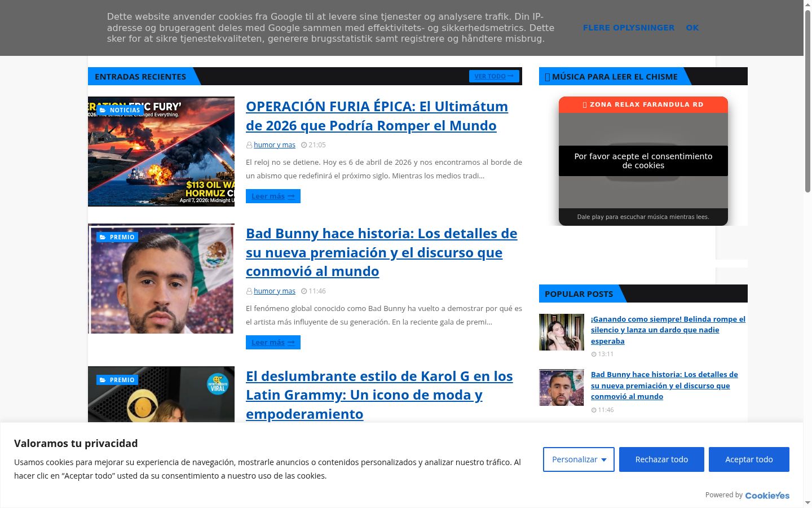Open Bad Bunny link in Popular Posts

(x=664, y=386)
